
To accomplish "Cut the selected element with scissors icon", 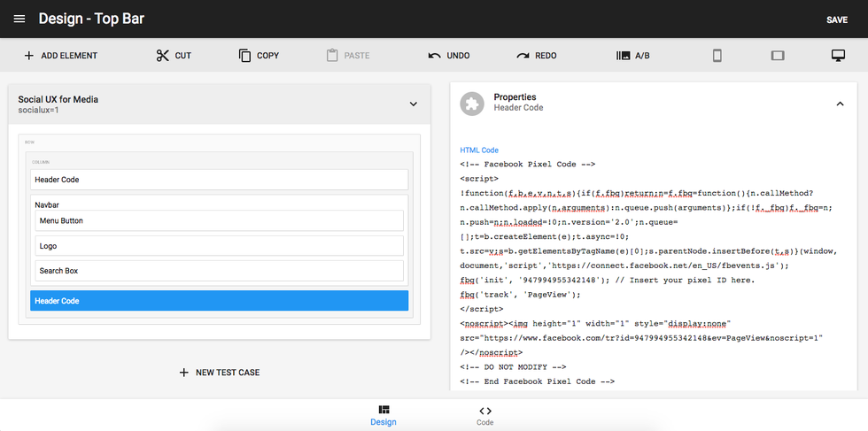I will 162,56.
